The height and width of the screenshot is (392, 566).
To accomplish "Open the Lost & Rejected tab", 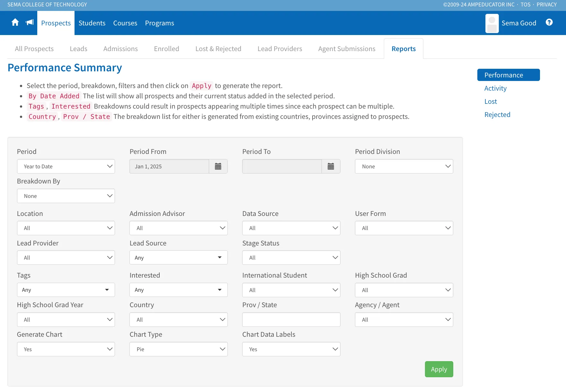I will (218, 49).
